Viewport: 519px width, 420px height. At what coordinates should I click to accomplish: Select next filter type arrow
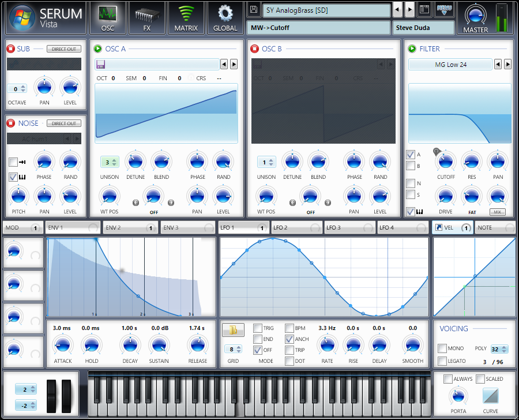(507, 64)
